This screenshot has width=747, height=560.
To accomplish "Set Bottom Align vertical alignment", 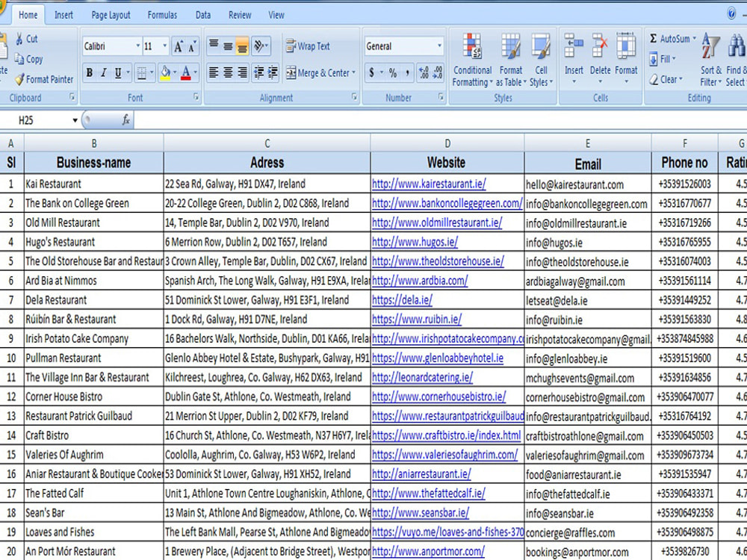I will pos(242,46).
